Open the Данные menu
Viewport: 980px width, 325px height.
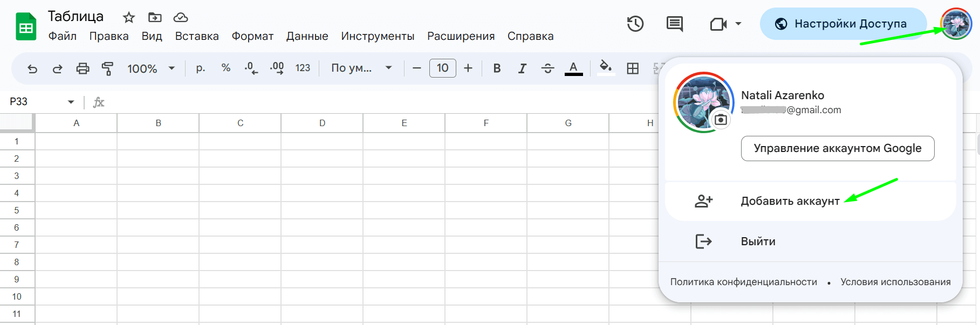click(307, 36)
